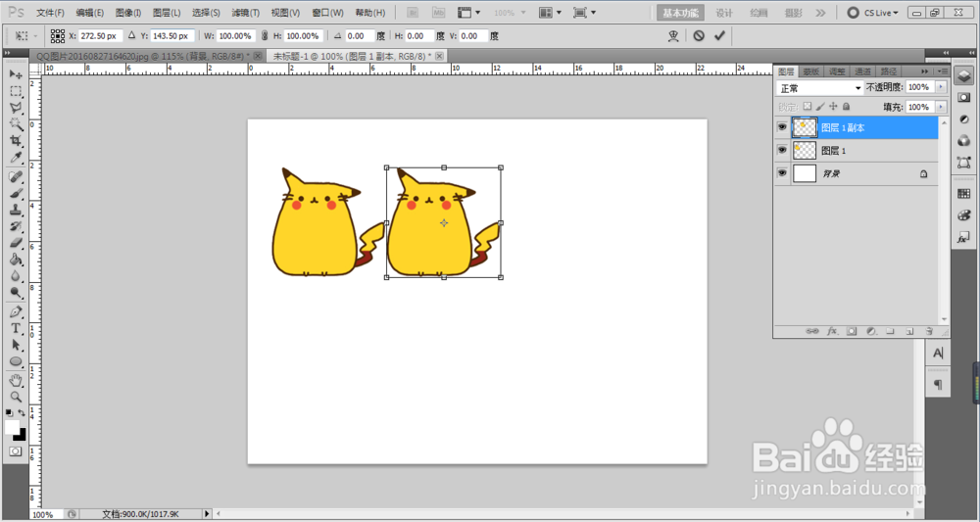
Task: Select the Polygonal Lasso tool
Action: click(x=16, y=108)
